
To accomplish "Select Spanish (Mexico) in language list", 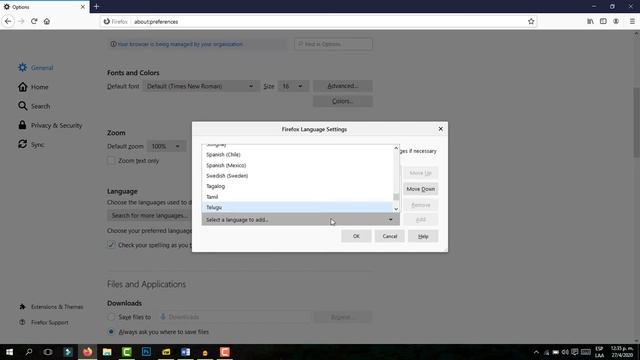I will pos(297,165).
